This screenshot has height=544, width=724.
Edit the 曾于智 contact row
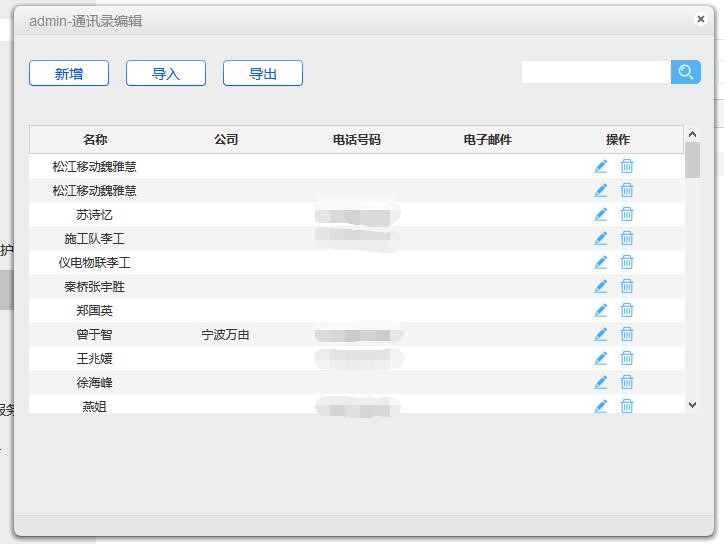point(601,334)
